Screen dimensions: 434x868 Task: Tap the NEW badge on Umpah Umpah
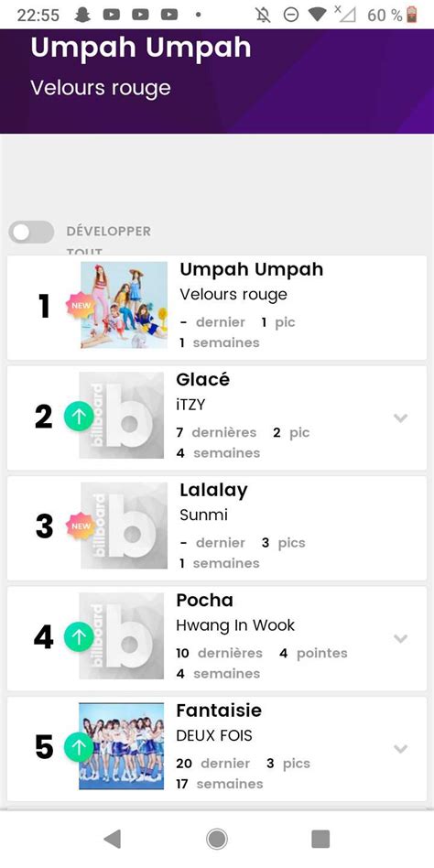tap(81, 306)
